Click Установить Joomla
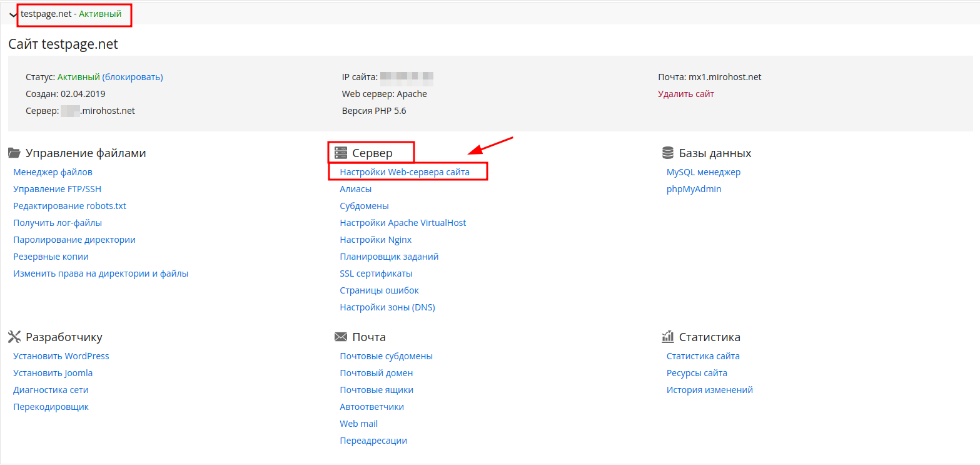The width and height of the screenshot is (980, 465). point(53,373)
